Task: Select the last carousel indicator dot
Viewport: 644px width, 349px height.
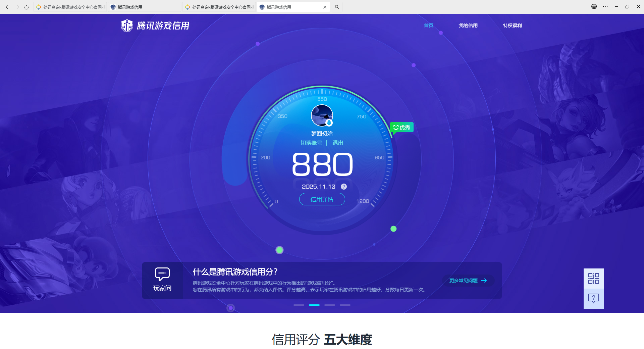Action: coord(345,305)
